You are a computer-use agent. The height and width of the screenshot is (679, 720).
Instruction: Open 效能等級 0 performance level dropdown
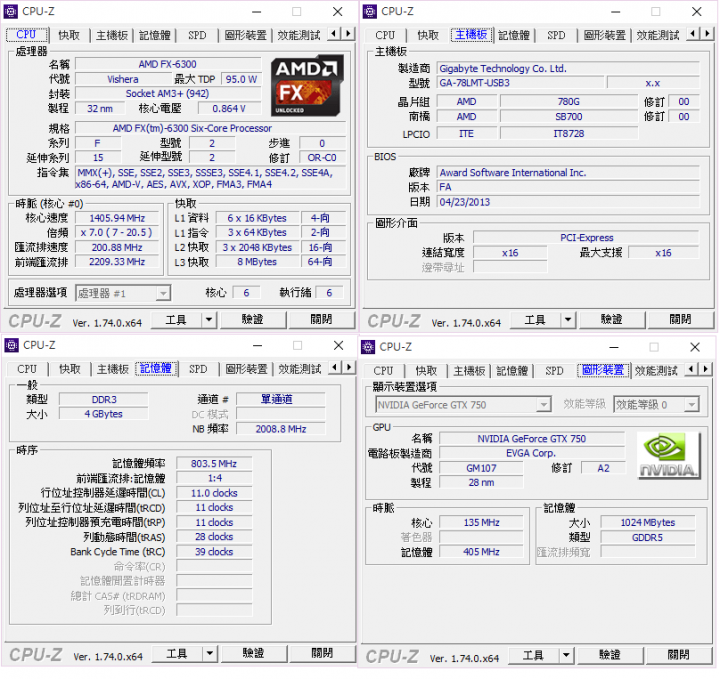692,404
